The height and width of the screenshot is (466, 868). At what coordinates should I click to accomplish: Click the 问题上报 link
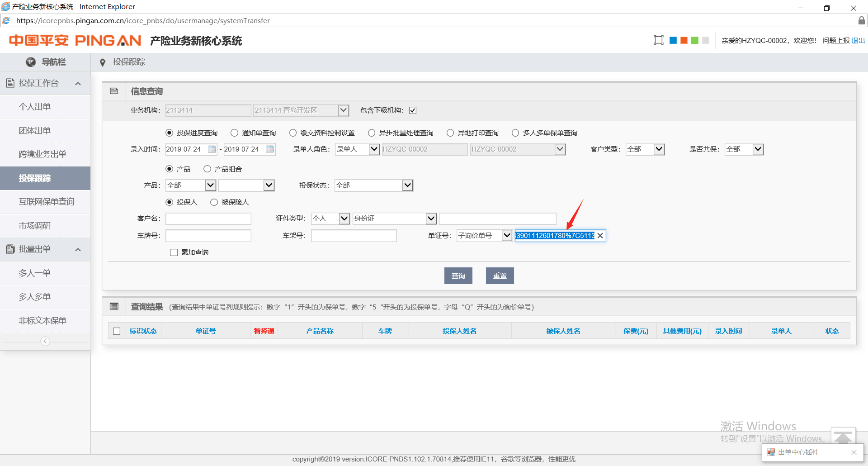[x=836, y=40]
